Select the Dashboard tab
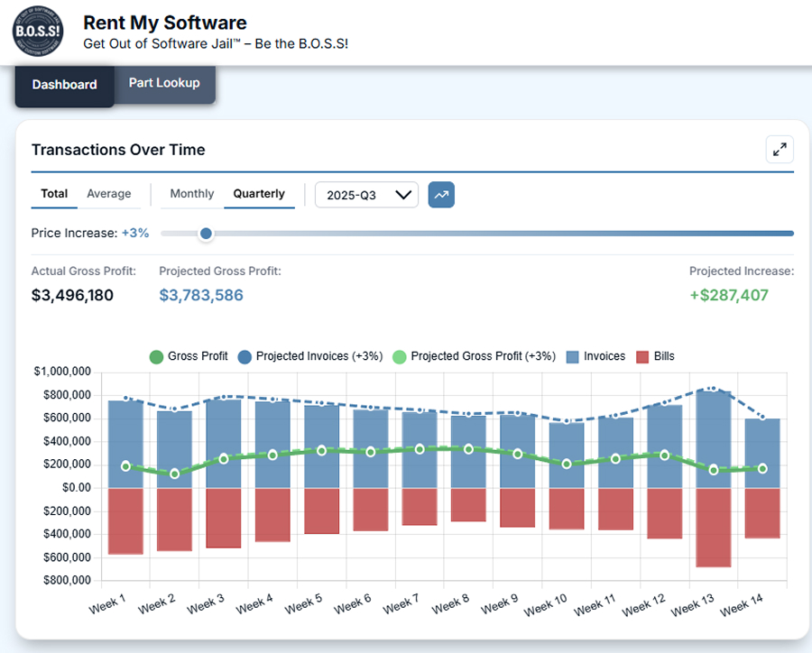 [x=64, y=85]
